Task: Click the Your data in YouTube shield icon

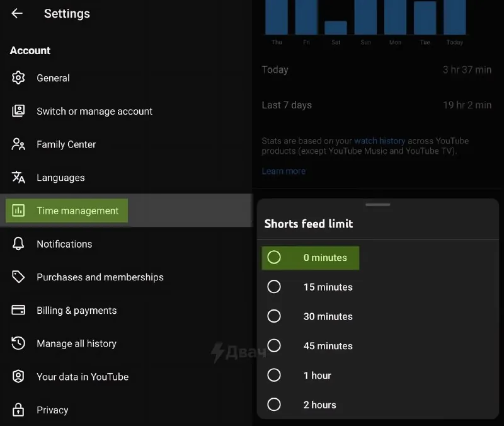Action: tap(18, 376)
